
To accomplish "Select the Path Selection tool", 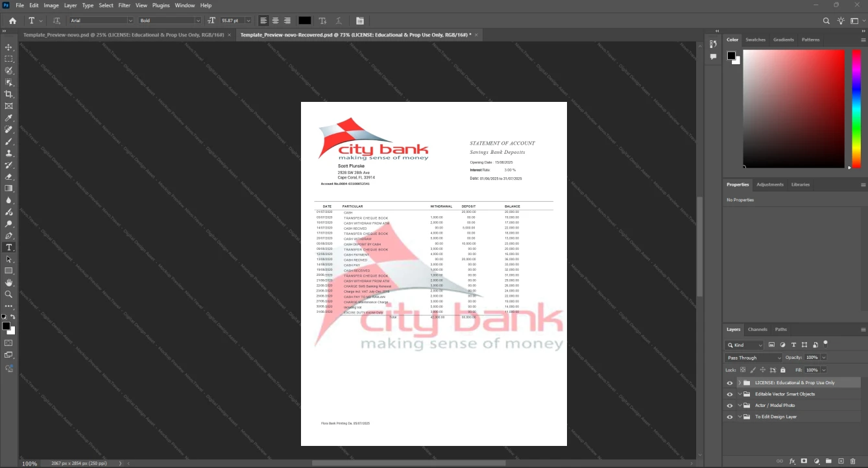I will coord(8,259).
